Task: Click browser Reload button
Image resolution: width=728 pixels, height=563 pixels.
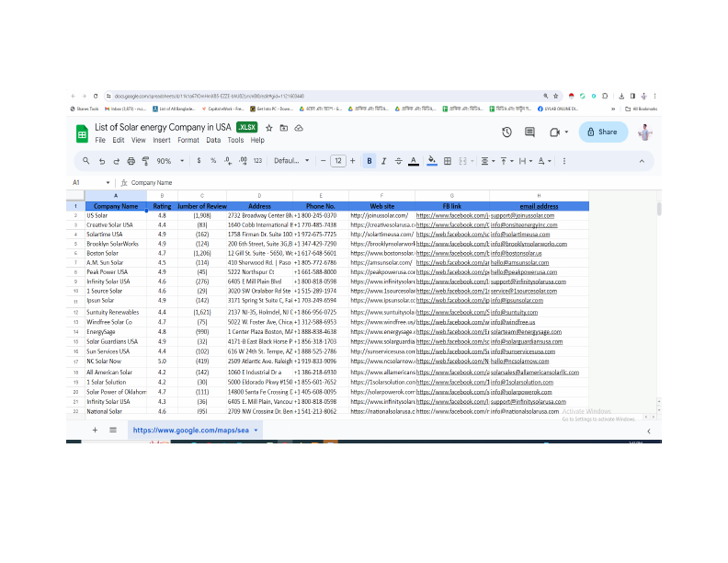Action: 96,97
